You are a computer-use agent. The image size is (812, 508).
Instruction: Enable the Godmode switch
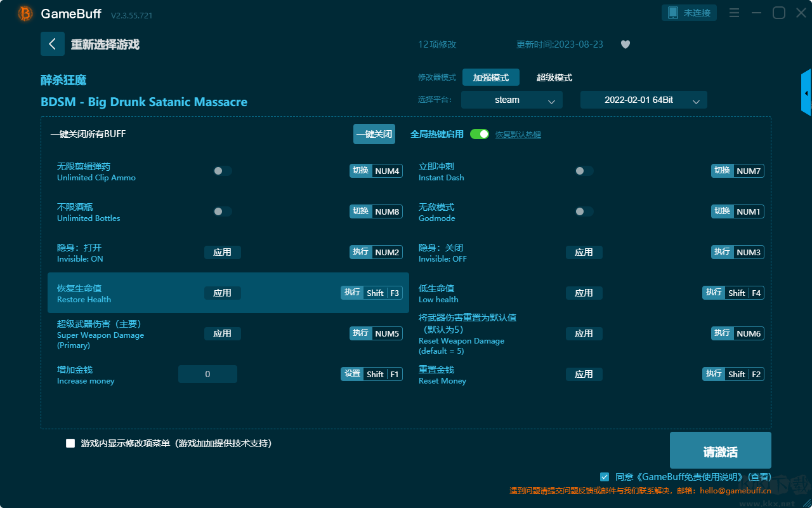[x=584, y=211]
